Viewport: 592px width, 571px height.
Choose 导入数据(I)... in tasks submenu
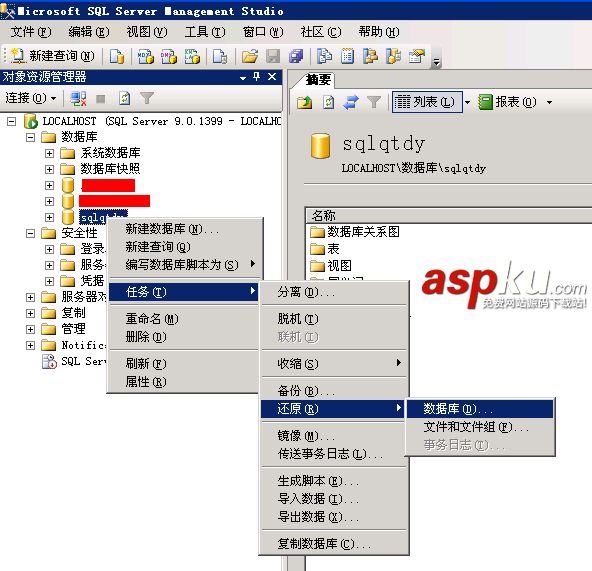click(x=334, y=499)
